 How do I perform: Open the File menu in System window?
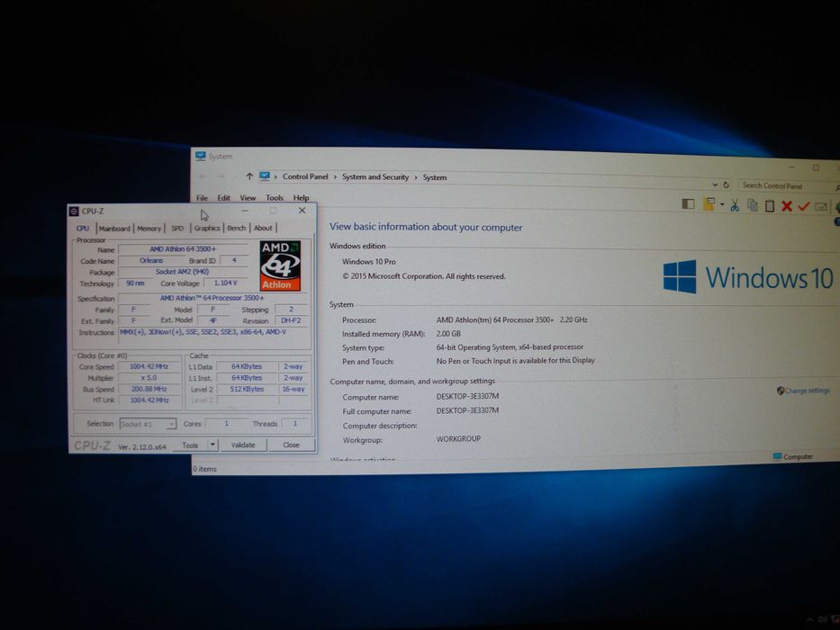pyautogui.click(x=202, y=198)
